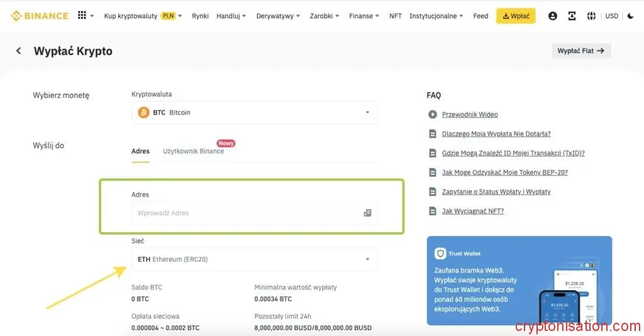Open Jak Wyciągnąć NFT link

coord(473,211)
